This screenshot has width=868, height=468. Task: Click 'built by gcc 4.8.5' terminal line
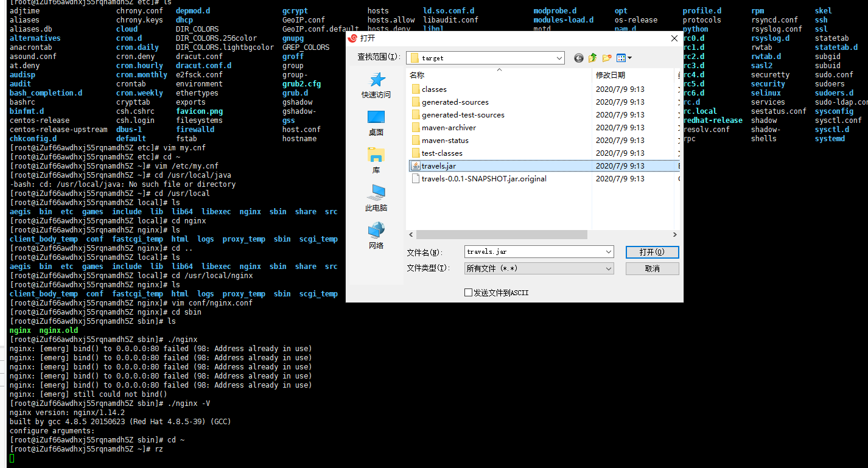120,422
